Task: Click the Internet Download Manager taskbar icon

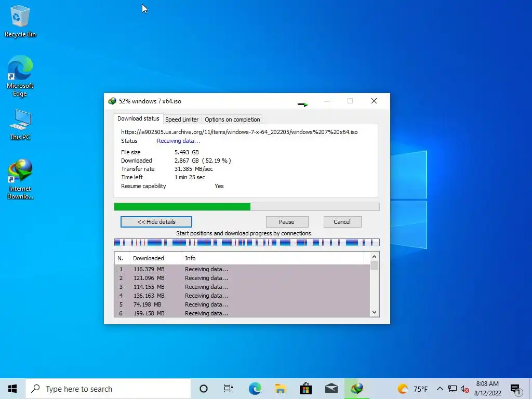Action: 356,389
